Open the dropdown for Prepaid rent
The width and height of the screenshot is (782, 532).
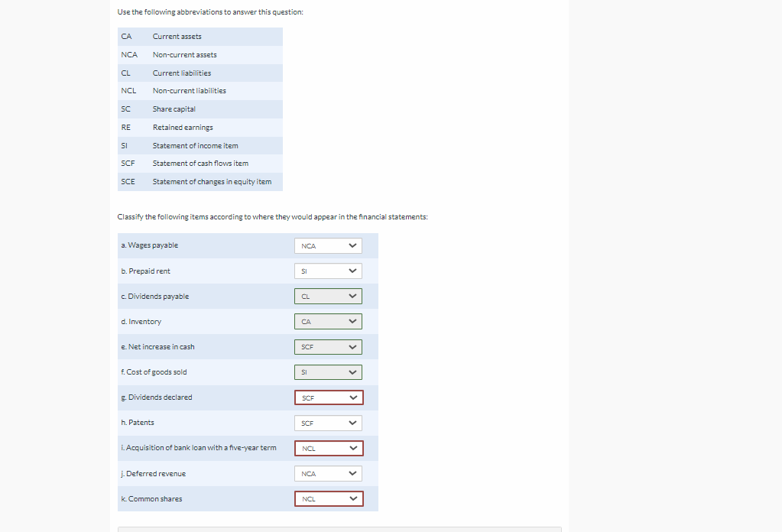[327, 271]
